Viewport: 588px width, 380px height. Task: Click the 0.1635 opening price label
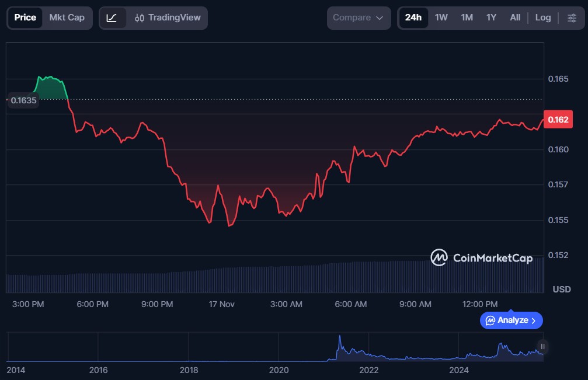click(24, 100)
